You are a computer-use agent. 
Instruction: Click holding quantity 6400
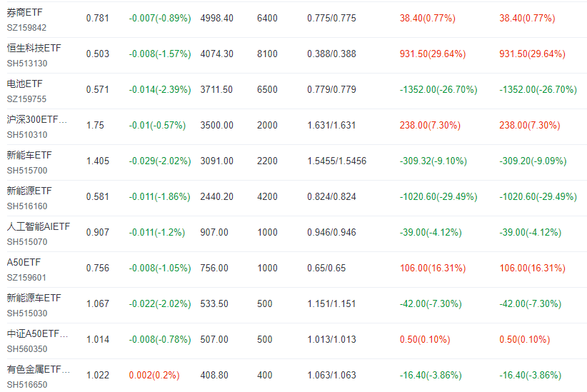pos(267,19)
